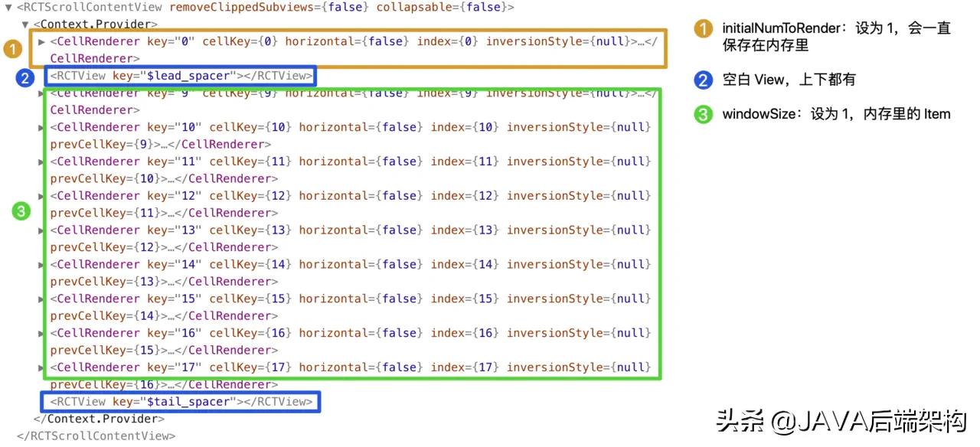This screenshot has height=447, width=980.
Task: Click the orange "1" badge next to initialNumToRender note
Action: pos(704,28)
